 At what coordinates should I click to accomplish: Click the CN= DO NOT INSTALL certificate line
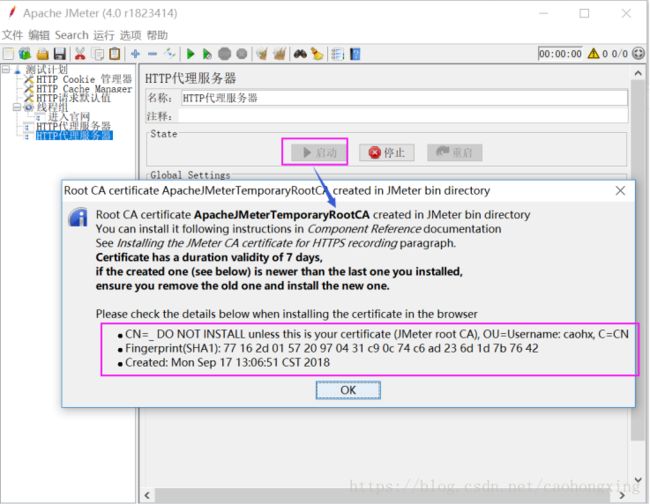tap(377, 334)
